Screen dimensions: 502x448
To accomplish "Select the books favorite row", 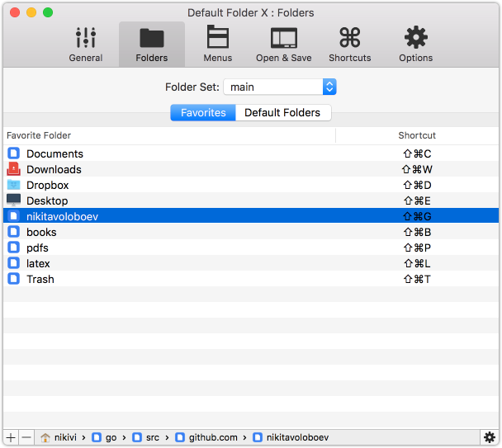I will (x=251, y=232).
